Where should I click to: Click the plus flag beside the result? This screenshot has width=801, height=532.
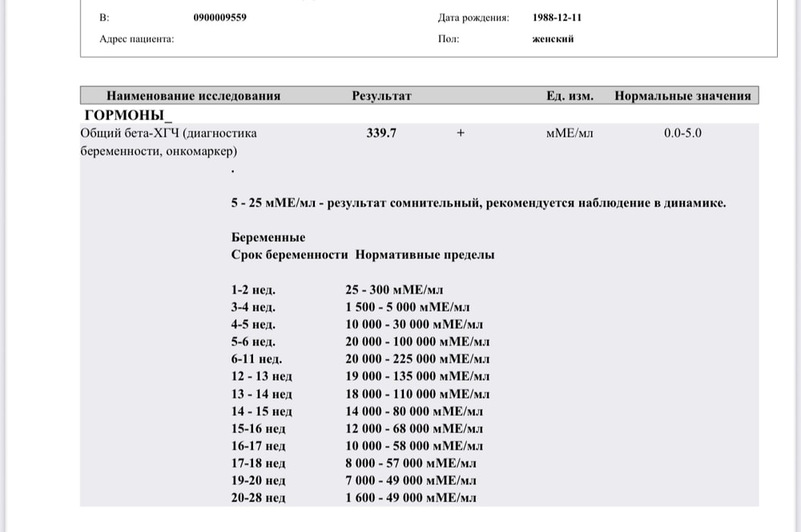(x=461, y=134)
